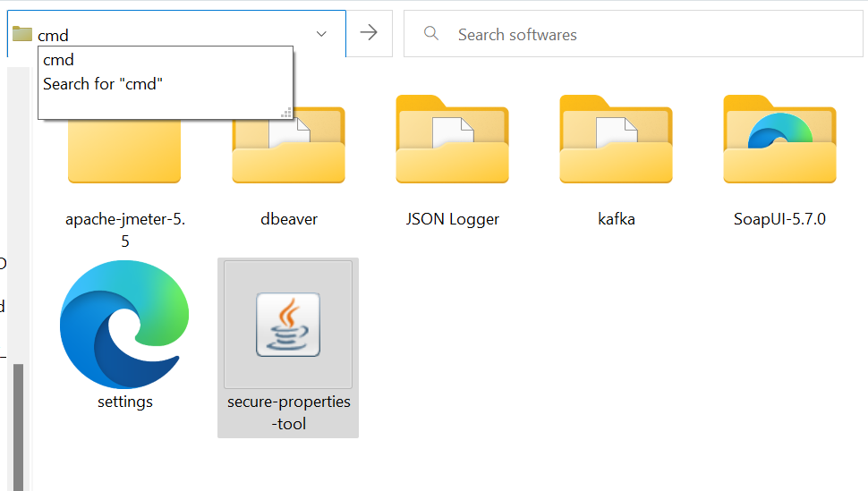The width and height of the screenshot is (868, 491).
Task: Open the SoapUI-5.7.0 folder icon
Action: coord(780,139)
